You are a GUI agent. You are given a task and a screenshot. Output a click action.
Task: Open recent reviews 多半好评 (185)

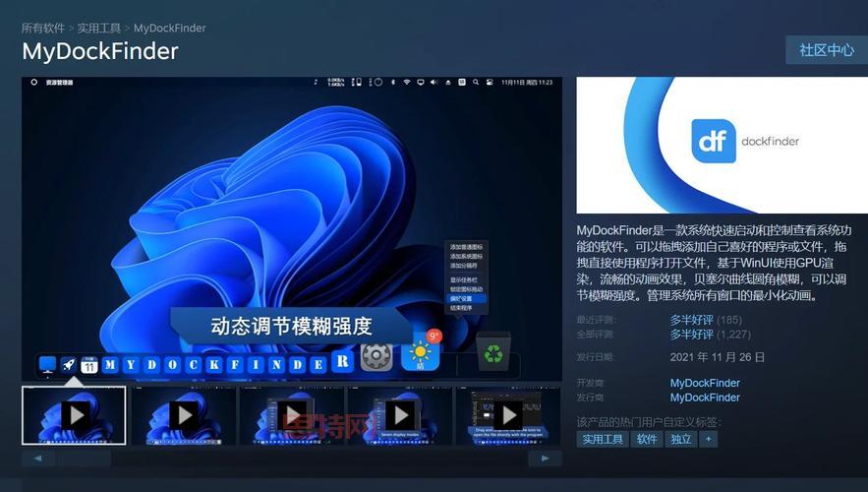coord(706,320)
